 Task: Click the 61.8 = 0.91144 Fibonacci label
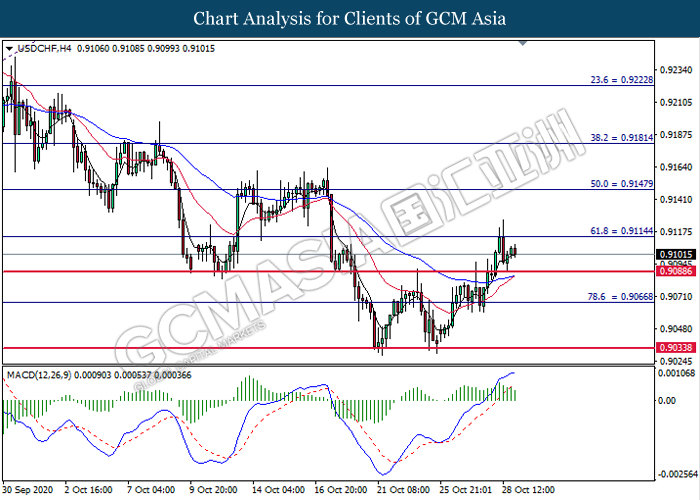point(621,231)
